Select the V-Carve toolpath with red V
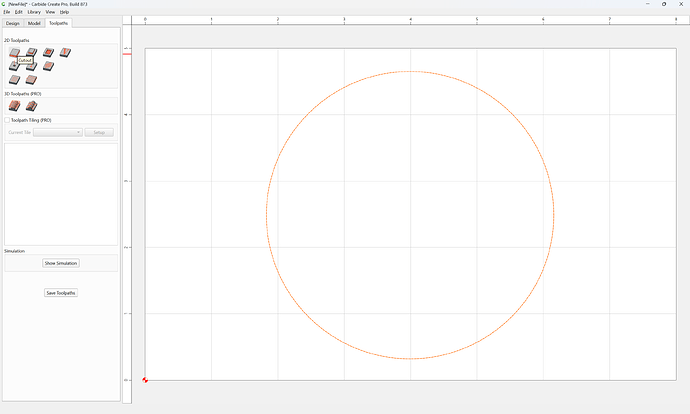The height and width of the screenshot is (414, 690). (65, 53)
